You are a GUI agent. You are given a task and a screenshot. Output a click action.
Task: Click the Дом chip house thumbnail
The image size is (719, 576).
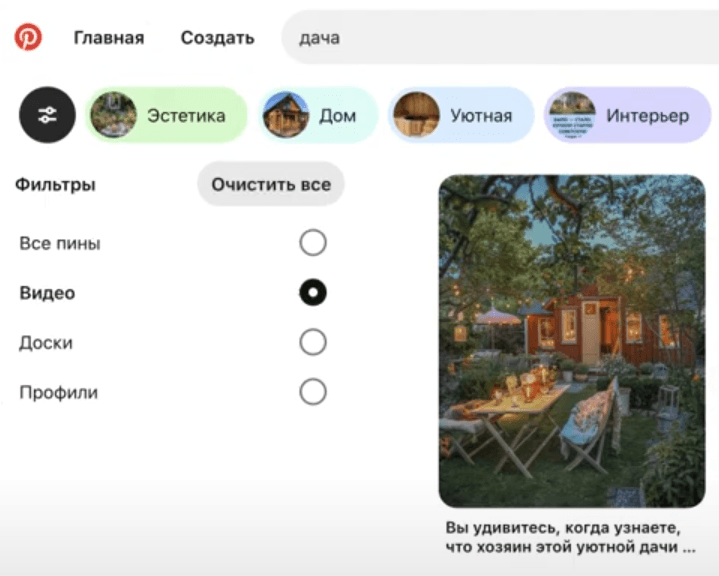coord(286,115)
